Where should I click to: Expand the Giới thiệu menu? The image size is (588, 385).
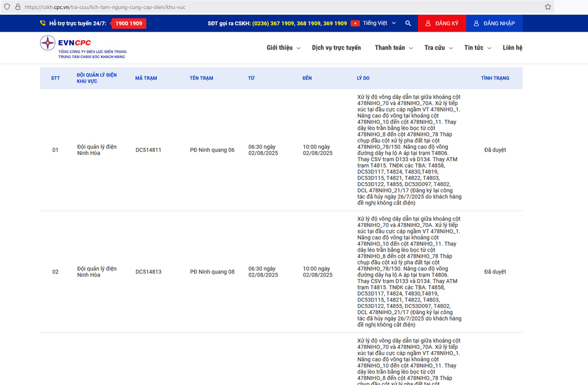click(x=283, y=48)
